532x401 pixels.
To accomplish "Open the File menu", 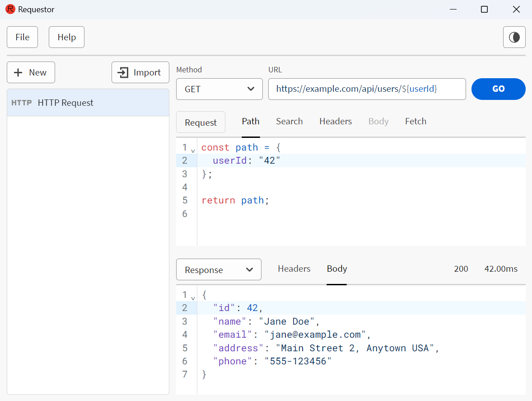I will tap(22, 37).
